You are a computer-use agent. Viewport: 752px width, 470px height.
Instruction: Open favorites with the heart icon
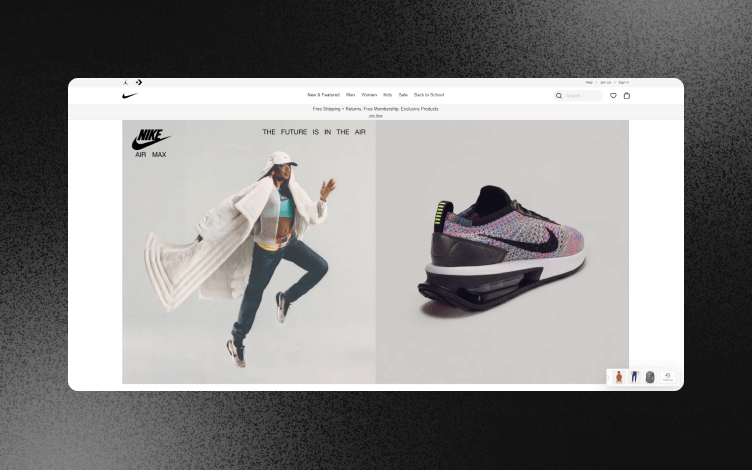(x=613, y=96)
